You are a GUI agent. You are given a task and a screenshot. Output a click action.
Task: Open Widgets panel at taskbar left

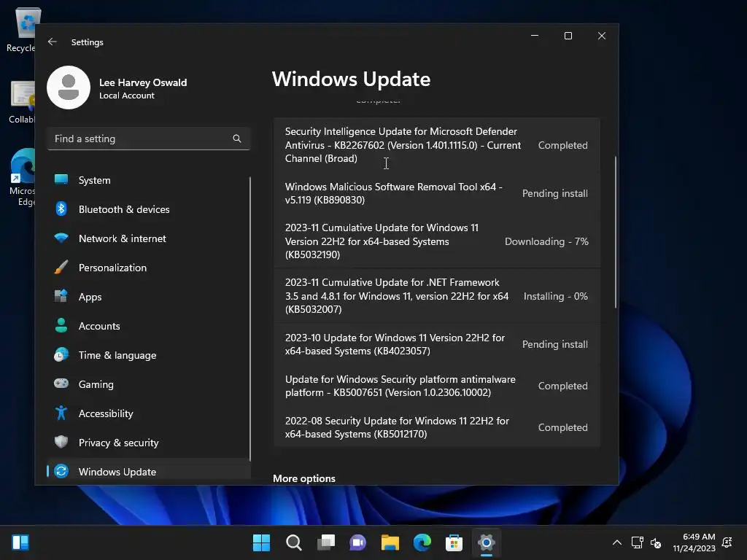[20, 542]
